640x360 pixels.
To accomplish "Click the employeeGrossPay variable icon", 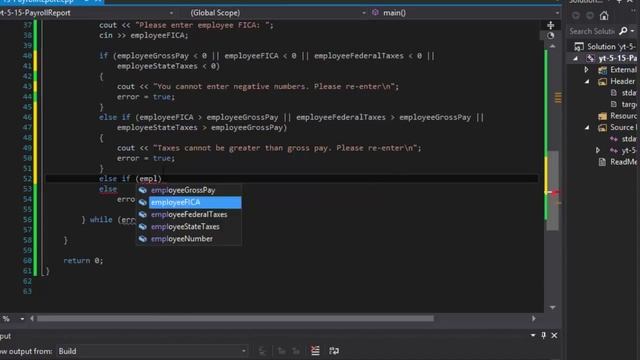I will coord(142,190).
